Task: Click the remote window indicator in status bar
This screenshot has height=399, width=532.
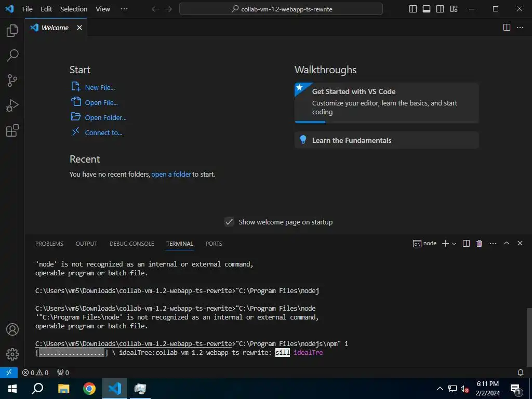Action: (9, 373)
